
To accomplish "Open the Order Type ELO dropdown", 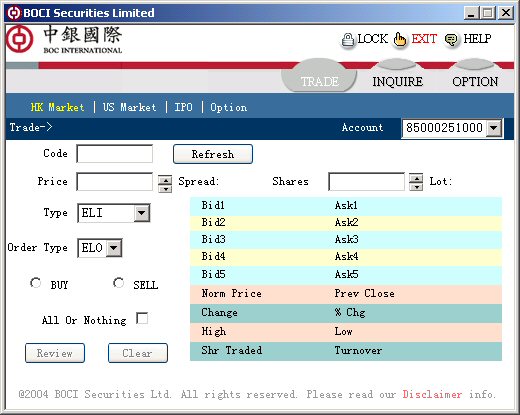I will [114, 248].
